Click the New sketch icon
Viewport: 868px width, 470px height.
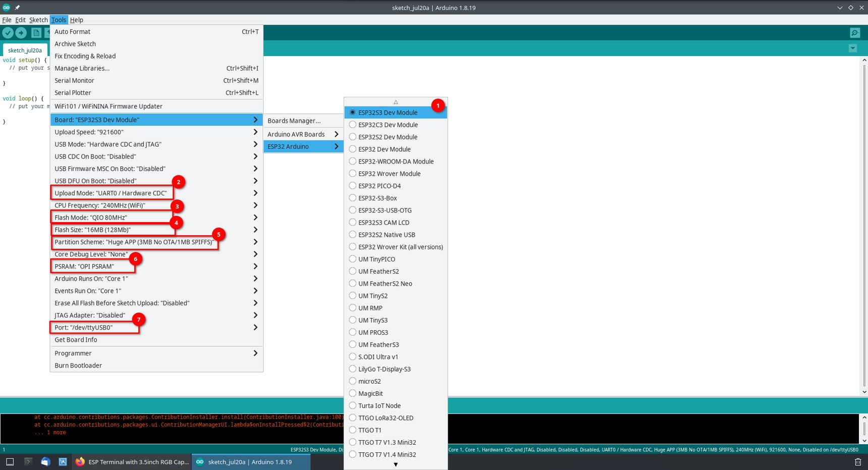pyautogui.click(x=36, y=33)
